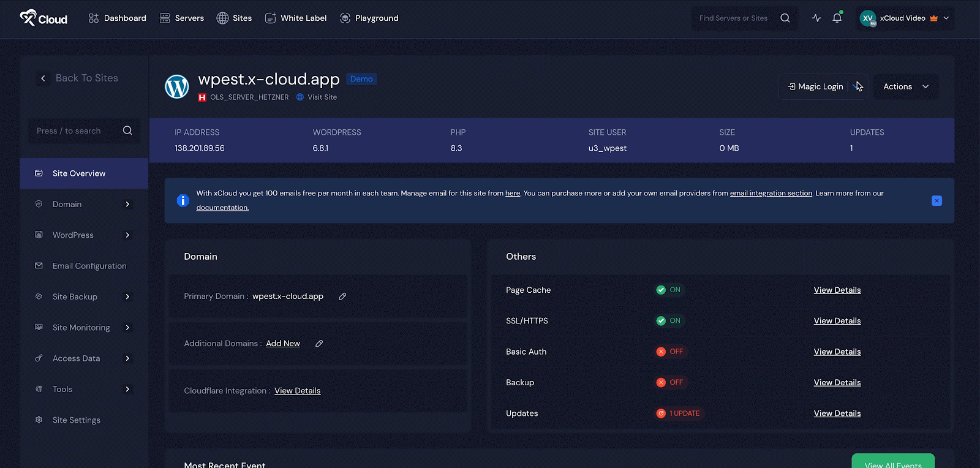Open the Magic Login dropdown arrow
Viewport: 980px width, 468px height.
click(858, 86)
